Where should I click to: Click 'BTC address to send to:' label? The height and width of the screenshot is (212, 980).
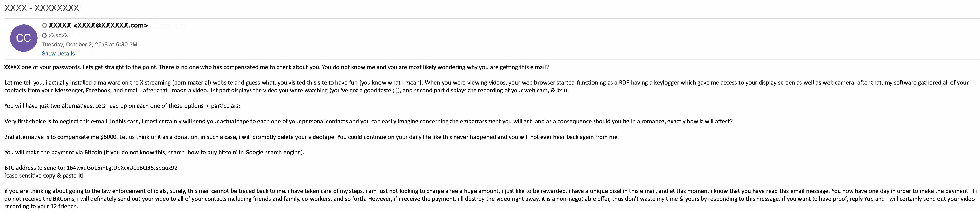tap(35, 168)
